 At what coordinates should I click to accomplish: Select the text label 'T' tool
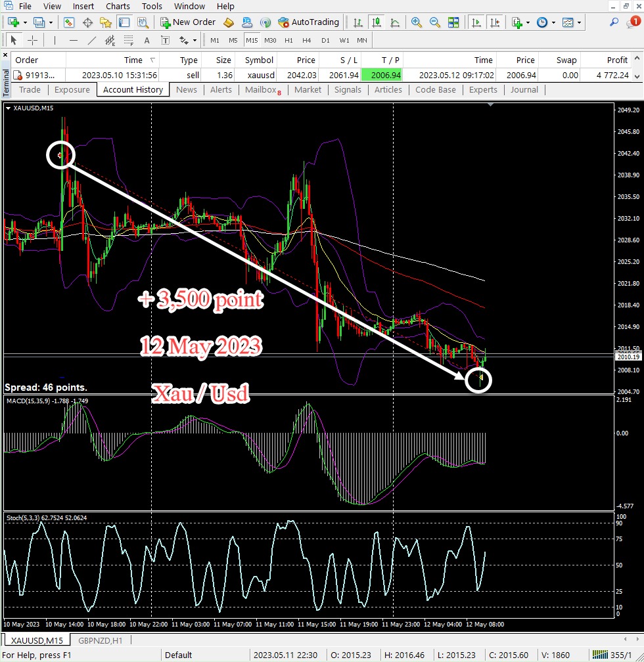(165, 41)
